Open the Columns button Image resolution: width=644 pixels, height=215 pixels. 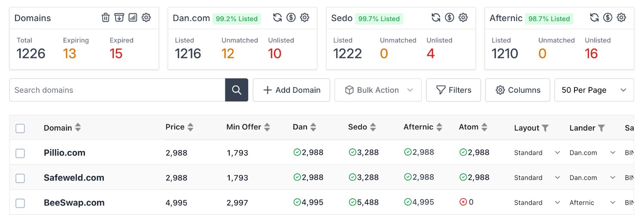[518, 90]
